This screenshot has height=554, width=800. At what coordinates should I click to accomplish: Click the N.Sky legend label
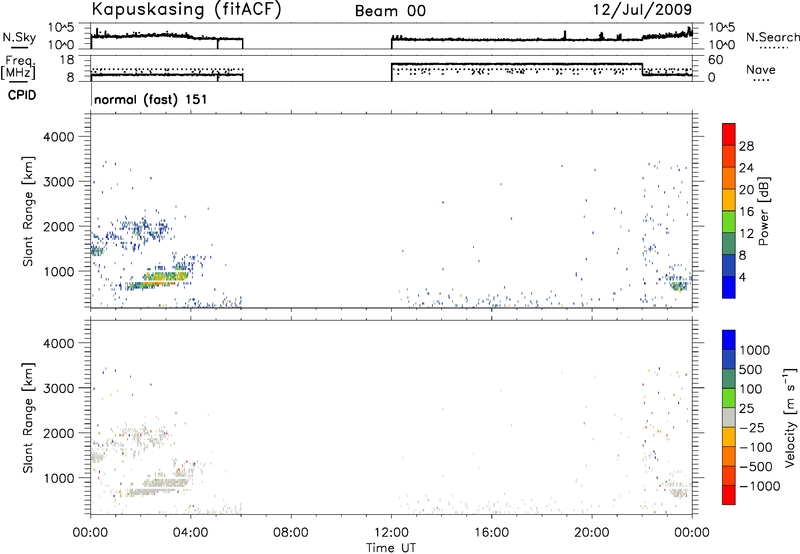pyautogui.click(x=19, y=37)
